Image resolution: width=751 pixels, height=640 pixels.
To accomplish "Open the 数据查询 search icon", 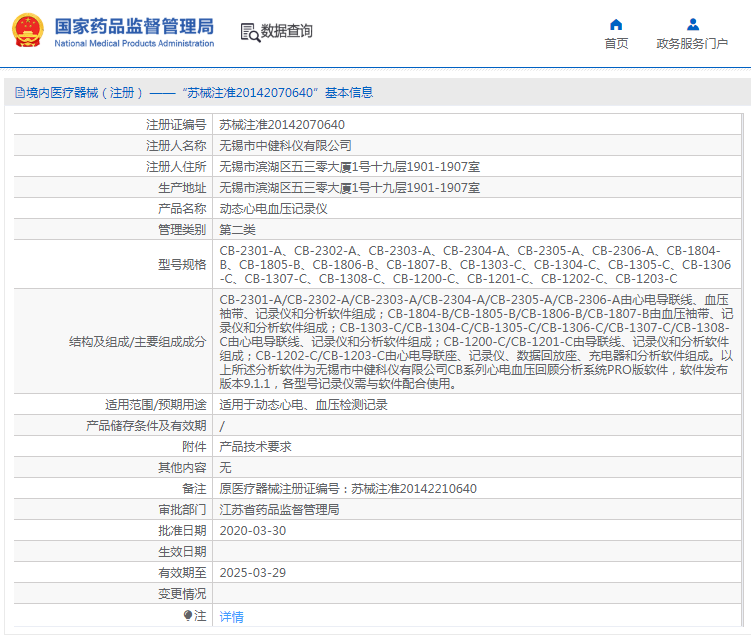I will [x=250, y=32].
